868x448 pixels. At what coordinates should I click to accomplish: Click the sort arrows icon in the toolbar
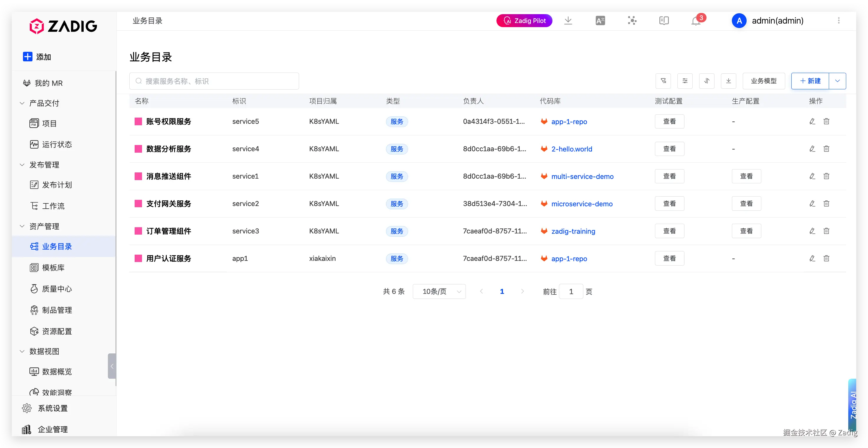click(x=707, y=81)
